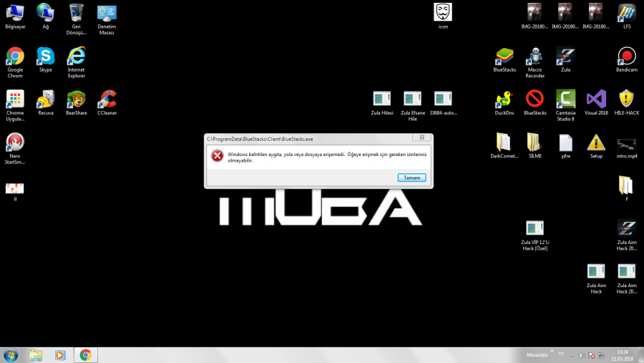Open Windows Media Player from the taskbar
The image size is (644, 363).
[60, 355]
